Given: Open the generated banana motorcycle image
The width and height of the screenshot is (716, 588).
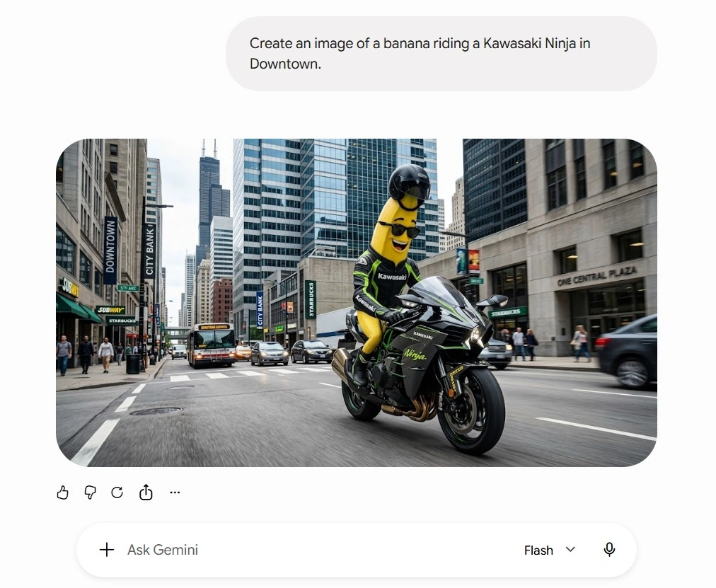Looking at the screenshot, I should point(356,303).
